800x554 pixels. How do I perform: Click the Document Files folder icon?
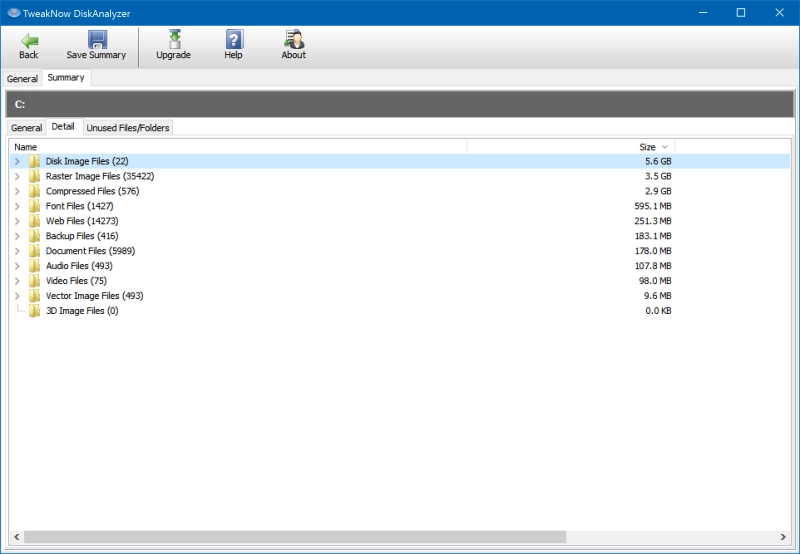[x=34, y=251]
